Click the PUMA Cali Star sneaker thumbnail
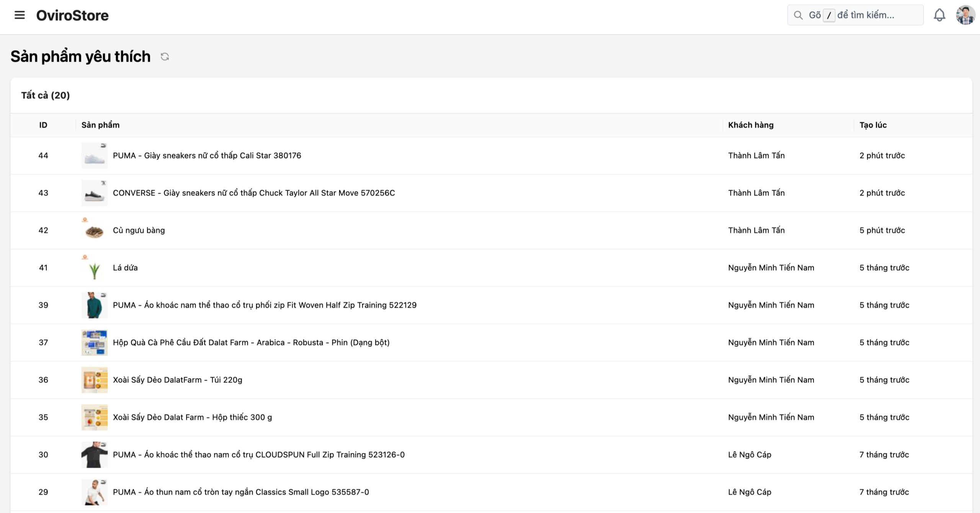Screen dimensions: 980x513 [x=94, y=156]
